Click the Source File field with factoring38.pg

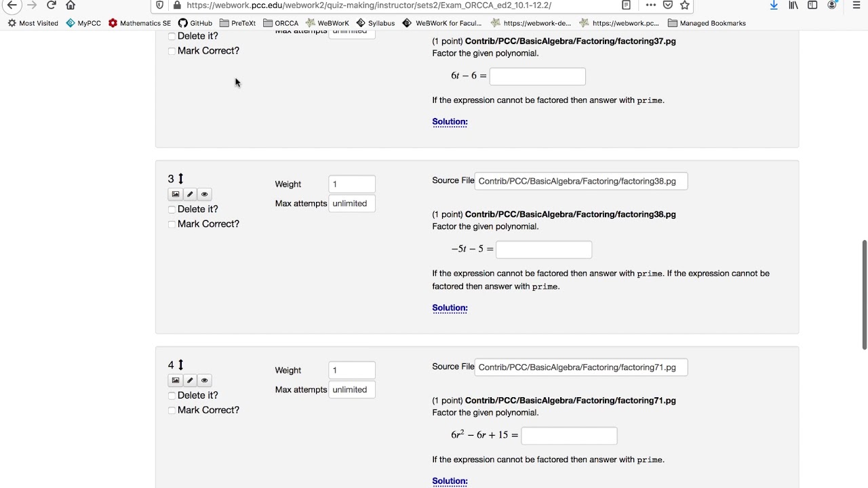click(581, 181)
